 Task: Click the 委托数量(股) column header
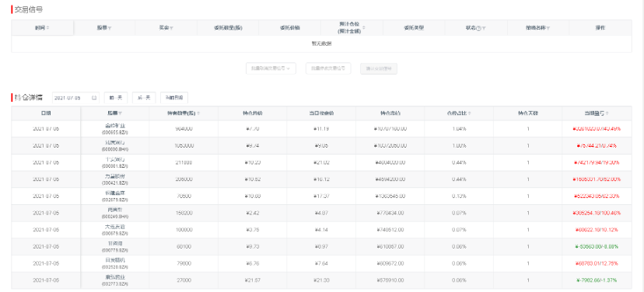228,28
